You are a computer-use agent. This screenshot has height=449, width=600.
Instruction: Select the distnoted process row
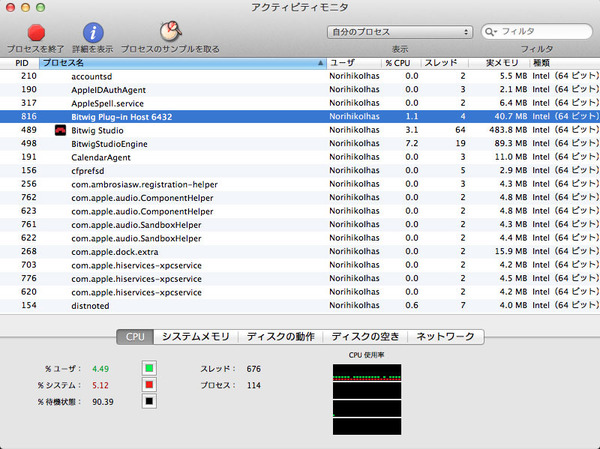pyautogui.click(x=300, y=305)
